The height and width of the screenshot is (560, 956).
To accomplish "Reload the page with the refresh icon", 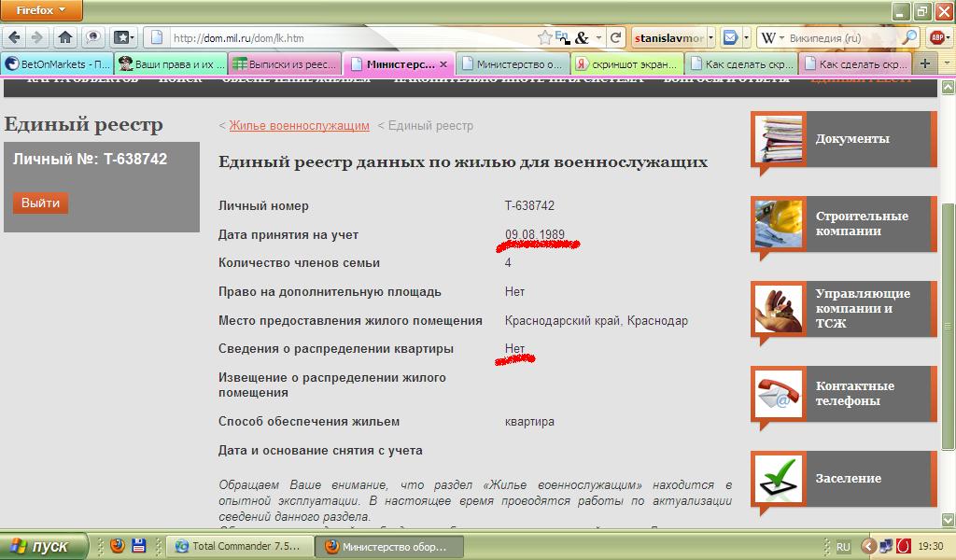I will [x=615, y=38].
